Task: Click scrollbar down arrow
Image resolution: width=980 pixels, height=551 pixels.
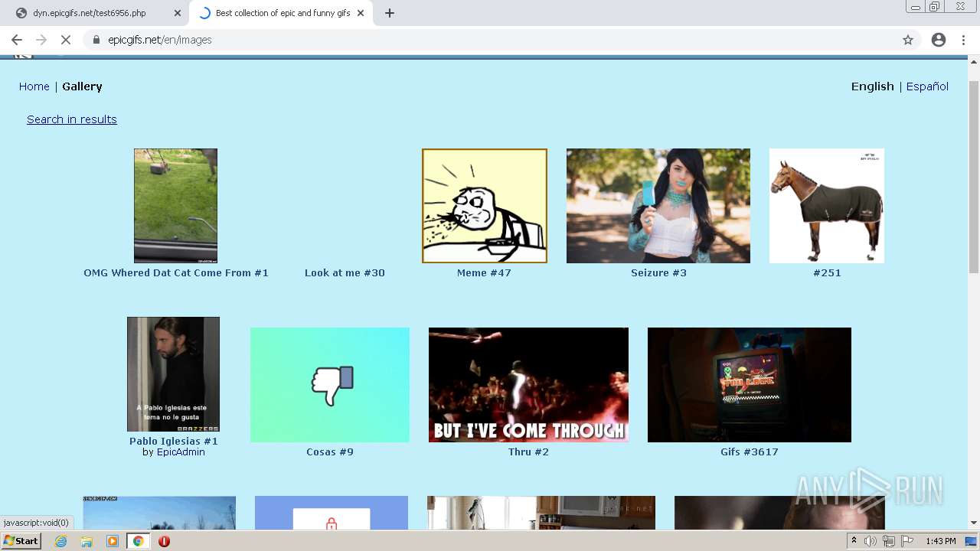Action: coord(974,523)
